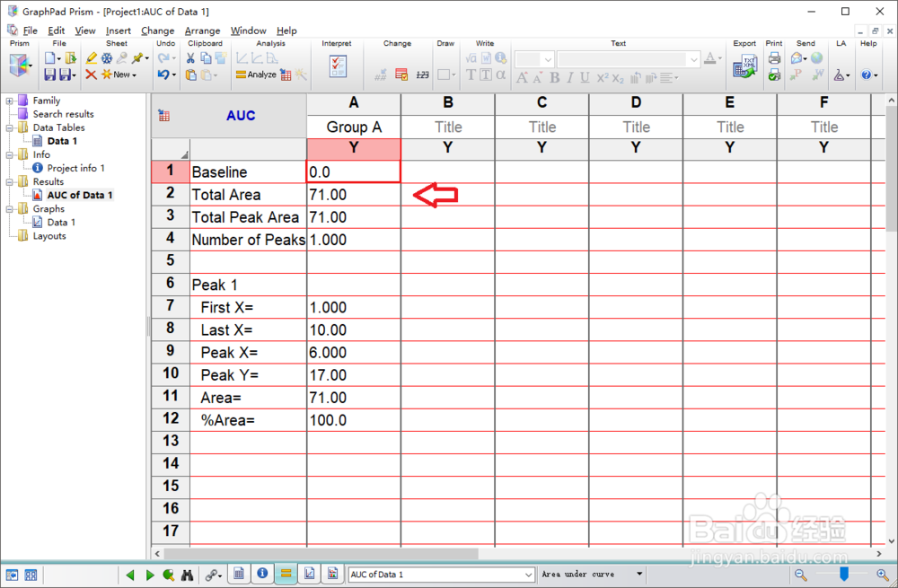Select Data 1 under Data Tables

[62, 141]
